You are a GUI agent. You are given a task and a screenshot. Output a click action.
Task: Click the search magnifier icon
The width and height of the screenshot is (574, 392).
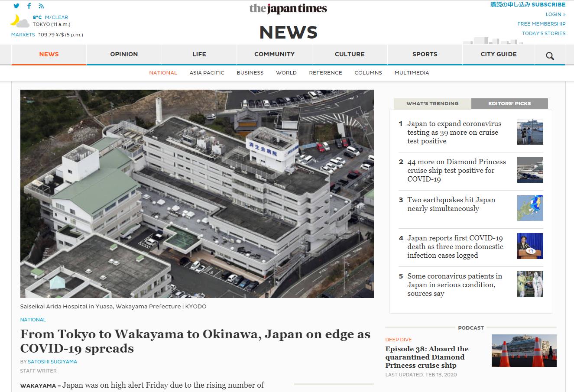pyautogui.click(x=550, y=55)
